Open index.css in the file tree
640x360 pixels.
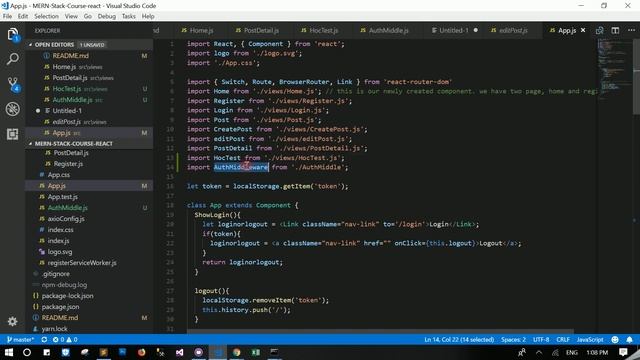pyautogui.click(x=60, y=230)
